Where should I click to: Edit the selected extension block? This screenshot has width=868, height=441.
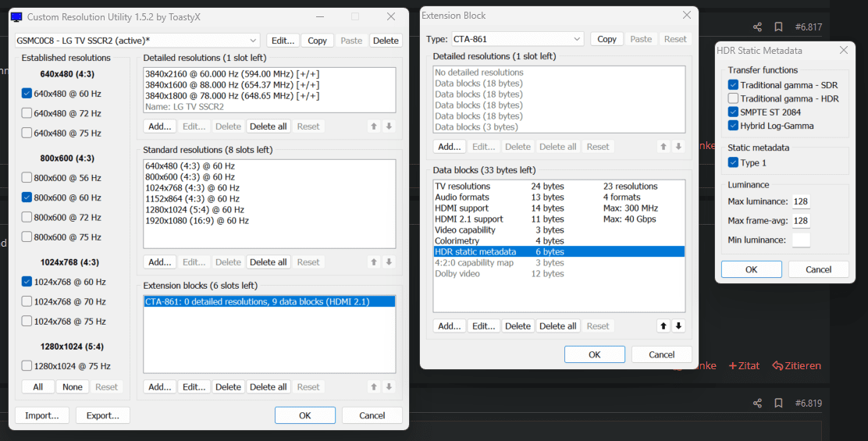point(194,387)
